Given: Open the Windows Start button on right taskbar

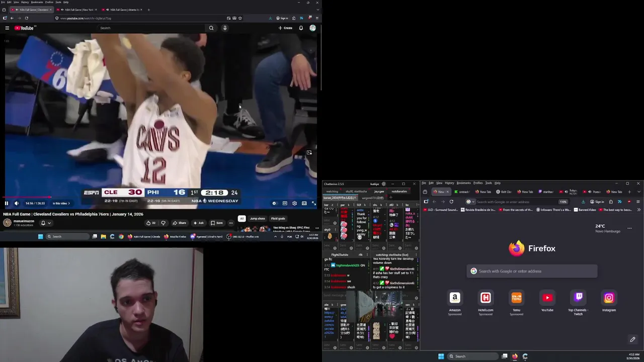Looking at the screenshot, I should pyautogui.click(x=441, y=356).
